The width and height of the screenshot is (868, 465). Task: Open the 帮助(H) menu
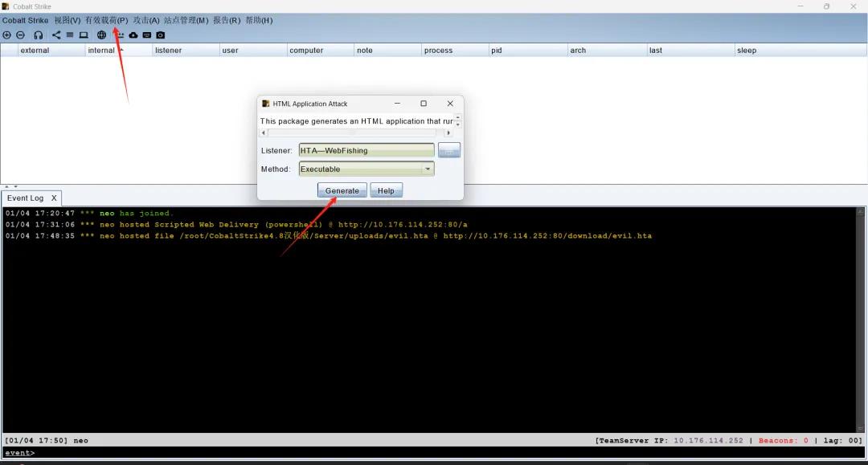tap(259, 20)
